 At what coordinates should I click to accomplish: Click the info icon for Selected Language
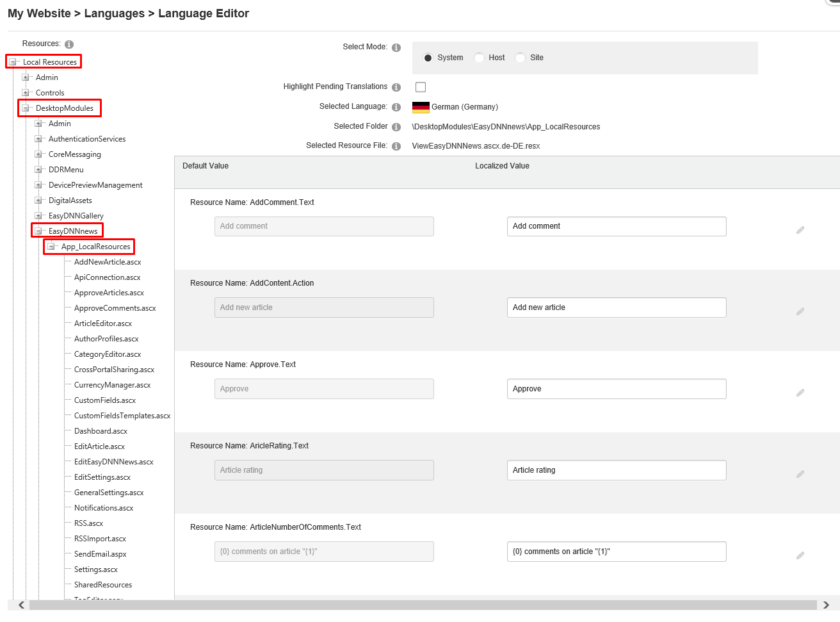tap(396, 107)
